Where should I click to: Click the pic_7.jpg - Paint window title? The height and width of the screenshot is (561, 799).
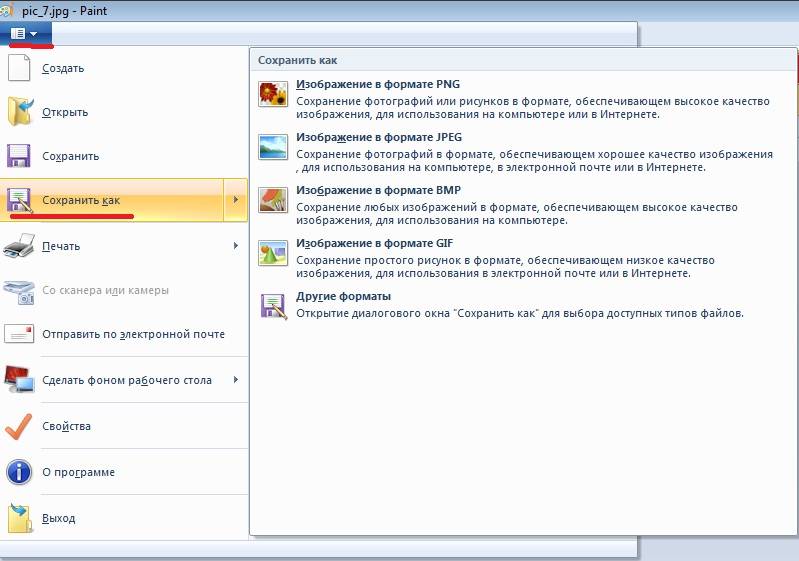64,10
